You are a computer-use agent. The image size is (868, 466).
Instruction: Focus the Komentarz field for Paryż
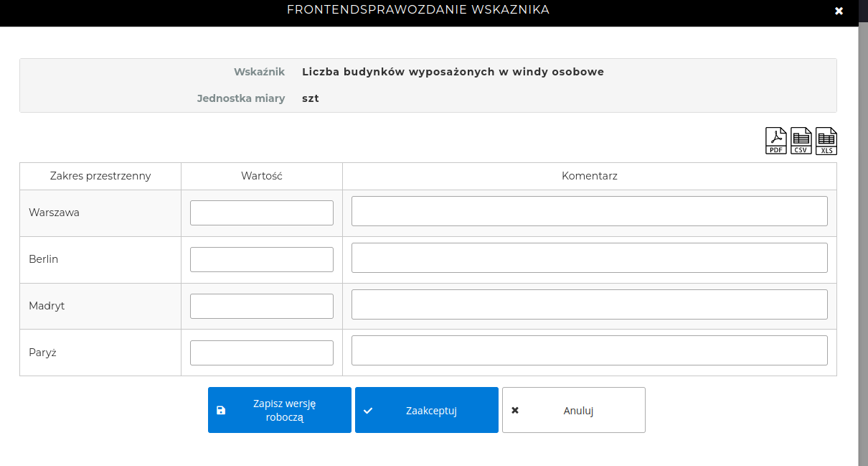[x=589, y=350]
